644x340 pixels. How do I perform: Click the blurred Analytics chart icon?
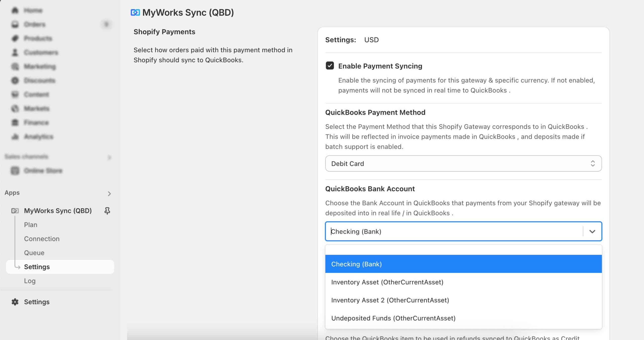(15, 137)
